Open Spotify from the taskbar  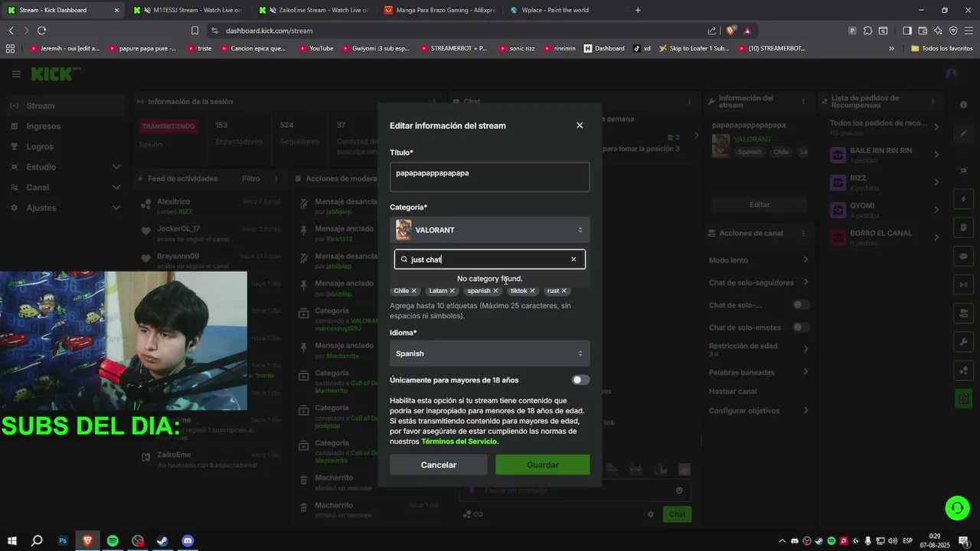pyautogui.click(x=113, y=541)
